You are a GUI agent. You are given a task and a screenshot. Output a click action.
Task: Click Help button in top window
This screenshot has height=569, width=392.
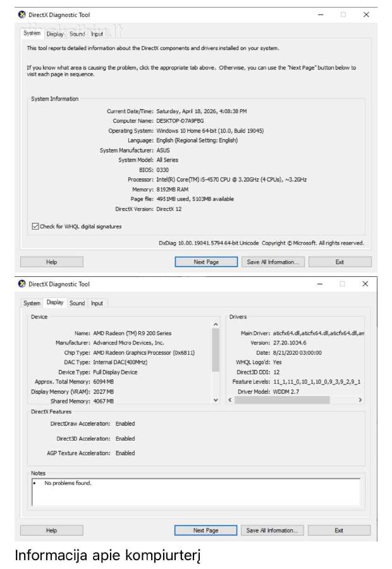[x=52, y=262]
